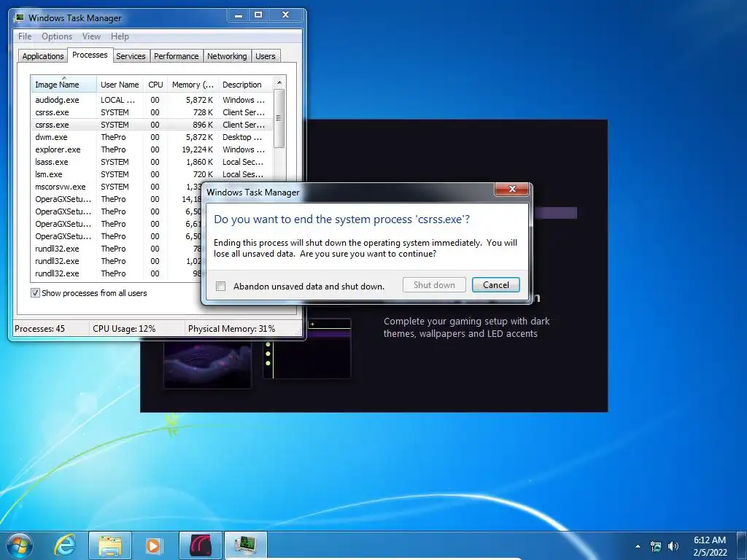Minimize the Windows Task Manager window

coord(239,15)
